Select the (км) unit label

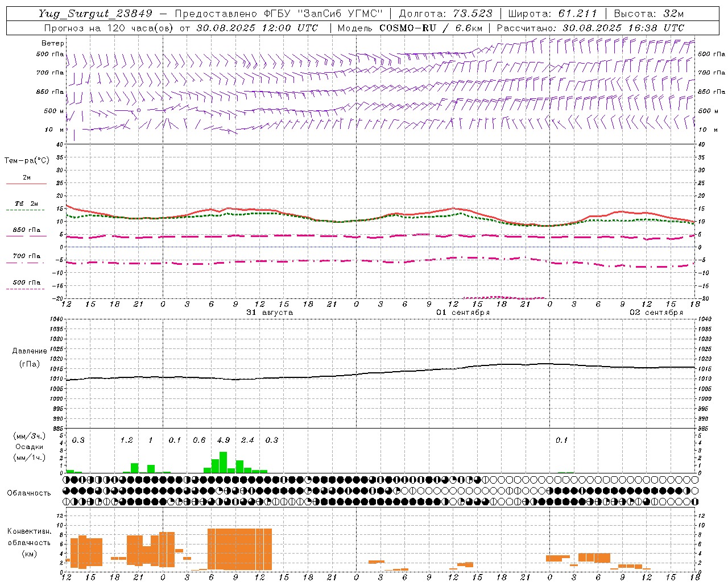point(30,554)
